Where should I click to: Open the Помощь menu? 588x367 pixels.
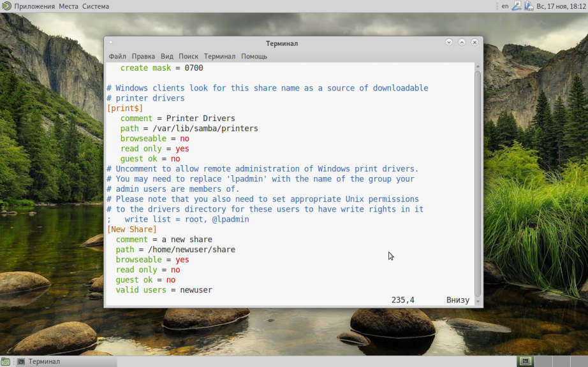(x=254, y=56)
